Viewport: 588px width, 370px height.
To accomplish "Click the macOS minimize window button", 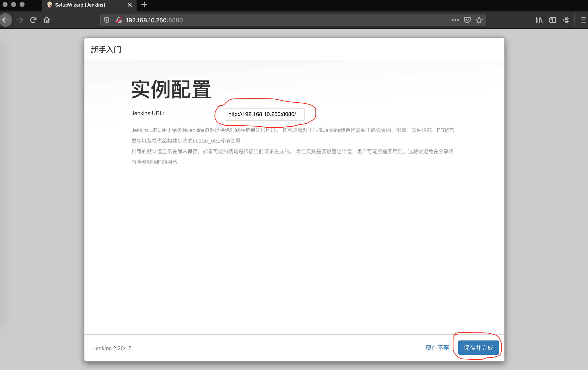I will (x=13, y=4).
